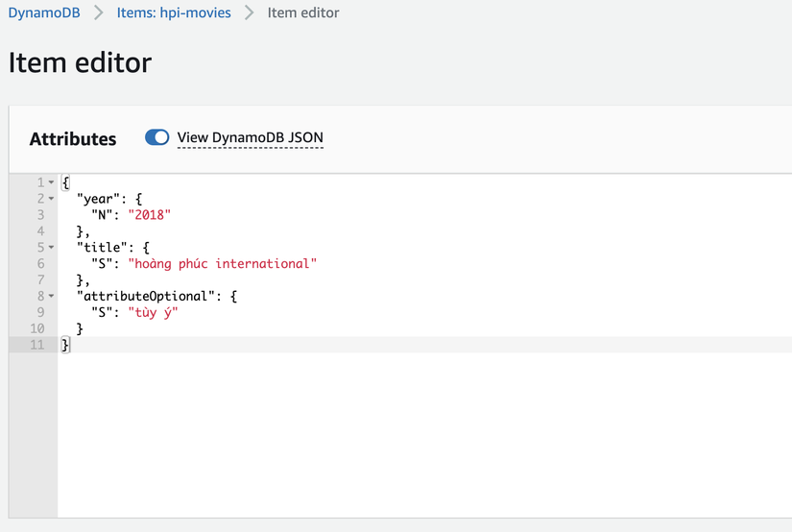Place cursor in the "2018" value

click(x=149, y=215)
